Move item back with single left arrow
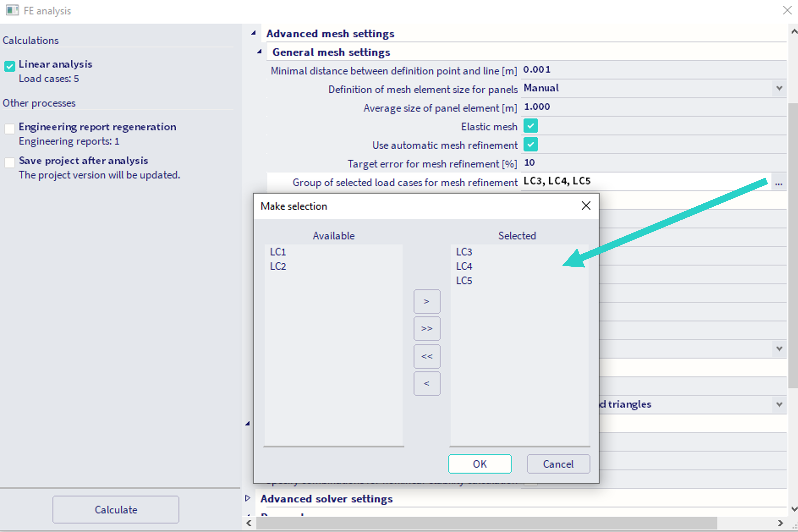This screenshot has width=798, height=532. [x=427, y=383]
